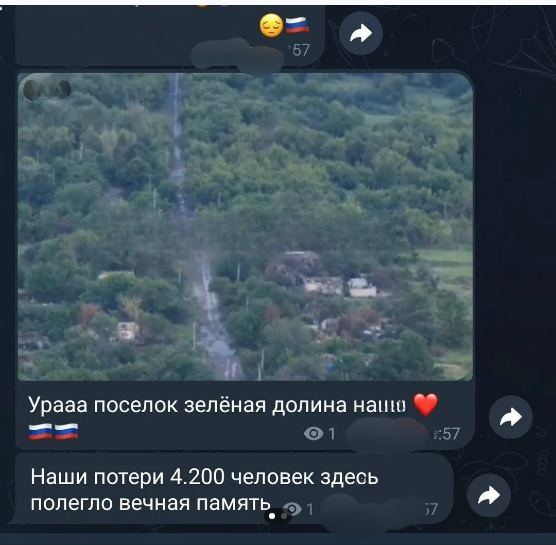The image size is (556, 545).
Task: Click first Russian flag below caption text
Action: coord(40,432)
